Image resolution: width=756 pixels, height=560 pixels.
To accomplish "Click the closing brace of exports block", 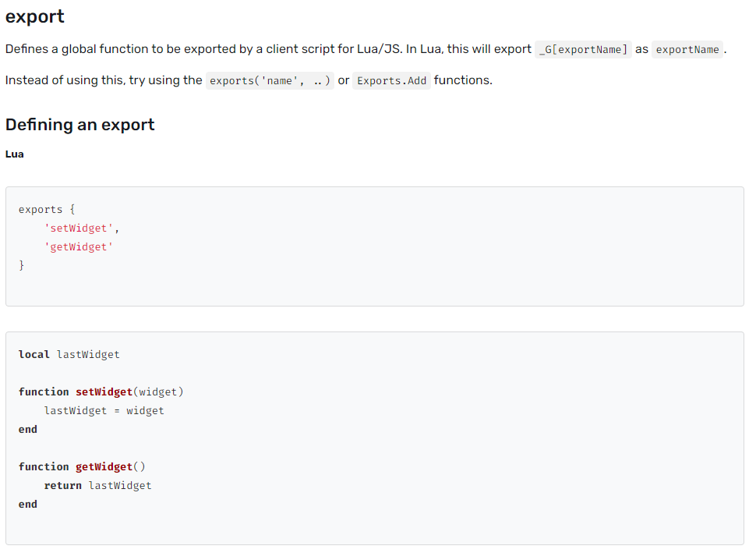I will (22, 265).
